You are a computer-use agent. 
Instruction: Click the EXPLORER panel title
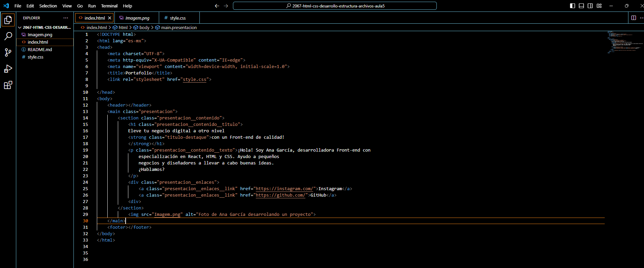(31, 18)
